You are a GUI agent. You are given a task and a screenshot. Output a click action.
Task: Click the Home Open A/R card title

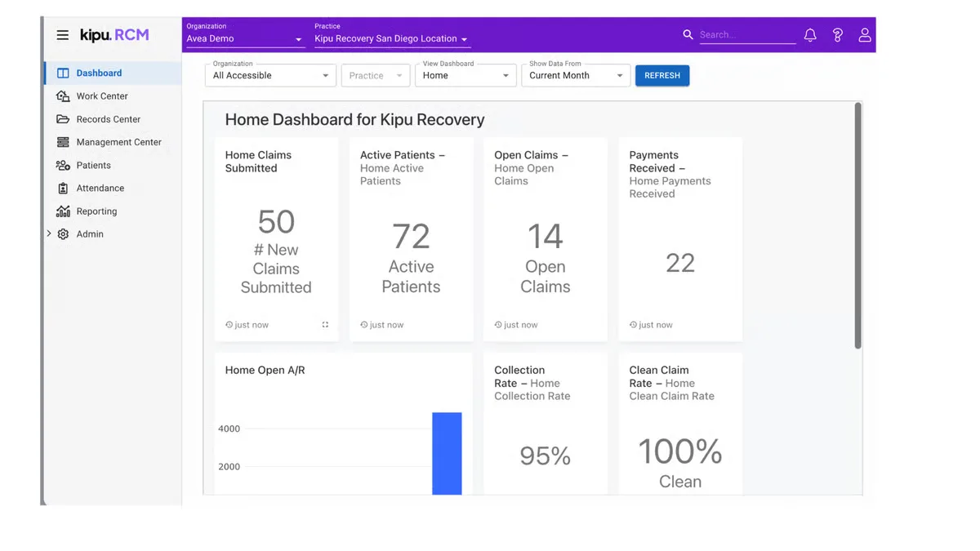[x=265, y=370]
